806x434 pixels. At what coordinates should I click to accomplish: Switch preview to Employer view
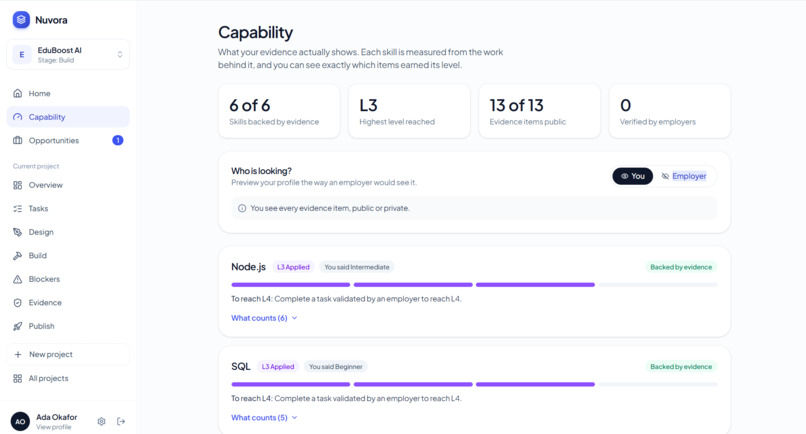(x=684, y=176)
